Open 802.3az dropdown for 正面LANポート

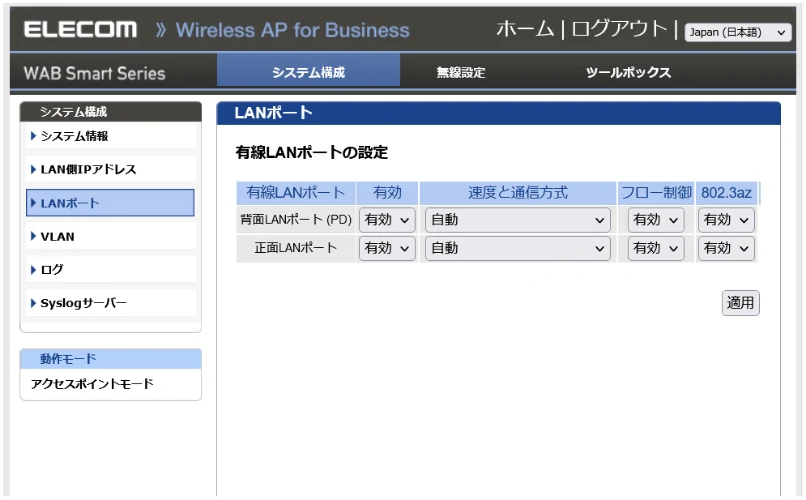pos(726,248)
